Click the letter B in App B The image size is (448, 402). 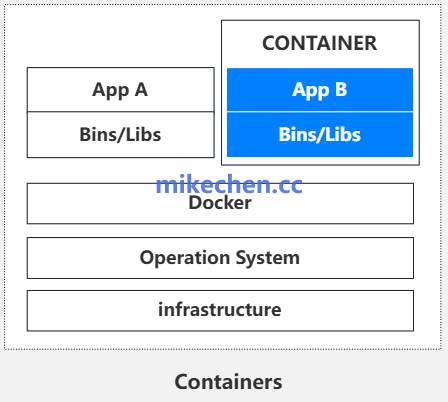tap(341, 89)
